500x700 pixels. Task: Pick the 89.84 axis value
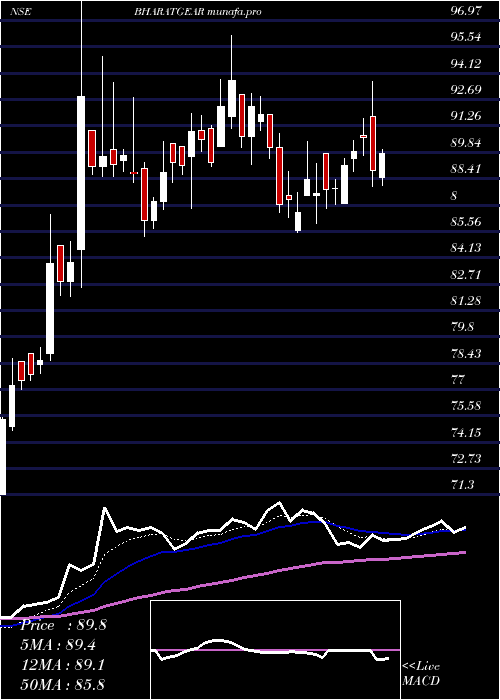coord(466,143)
